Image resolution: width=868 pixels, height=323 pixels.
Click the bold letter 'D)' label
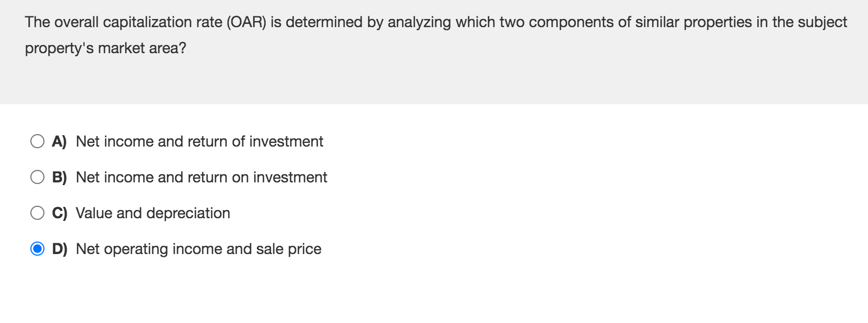click(x=59, y=248)
